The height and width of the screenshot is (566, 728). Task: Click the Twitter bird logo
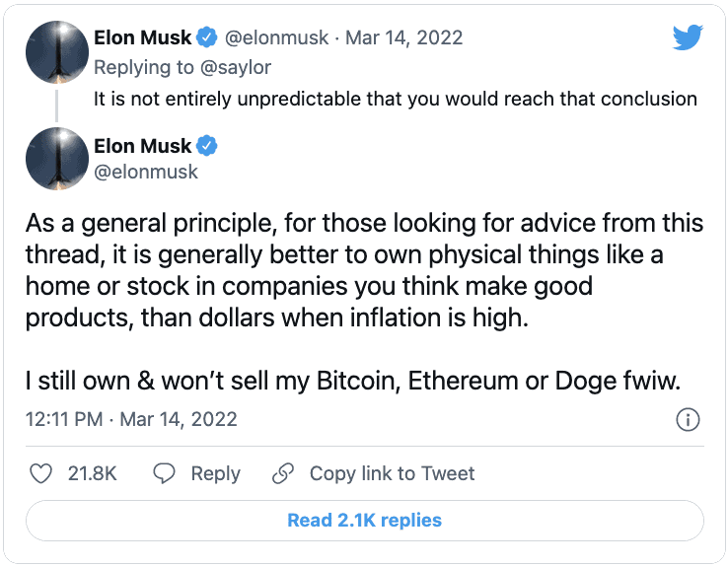click(687, 38)
